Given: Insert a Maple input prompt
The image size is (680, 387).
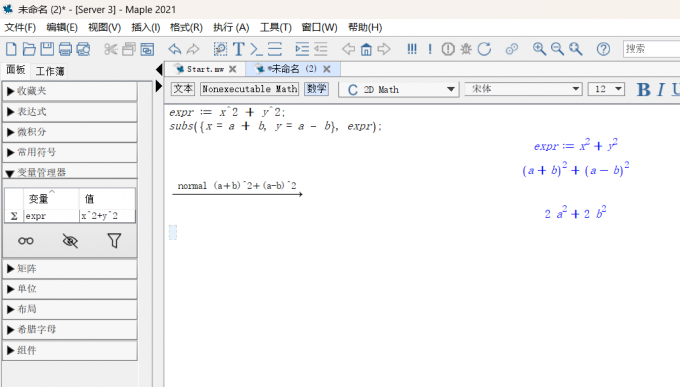Looking at the screenshot, I should (x=256, y=49).
